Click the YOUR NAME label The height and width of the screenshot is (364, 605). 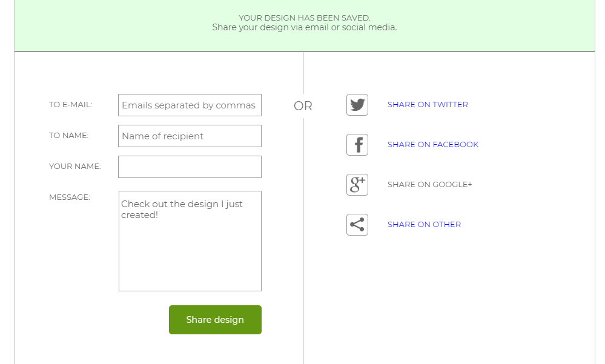click(75, 167)
